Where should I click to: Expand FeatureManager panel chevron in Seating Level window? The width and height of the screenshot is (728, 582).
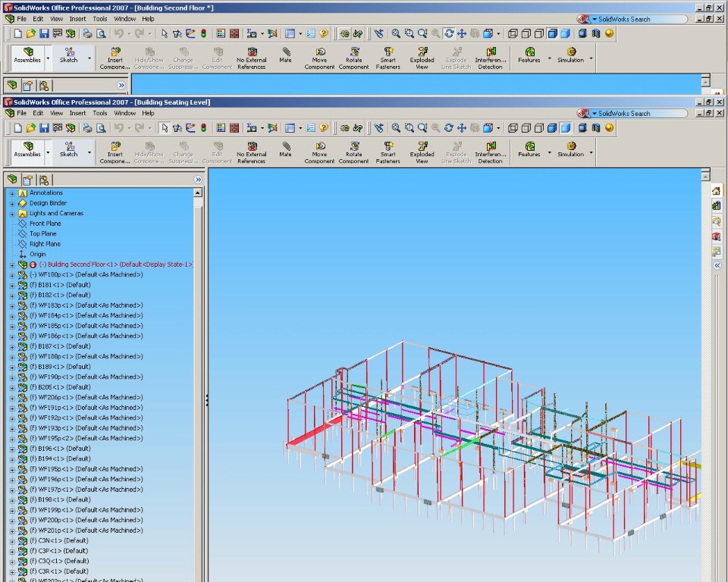[198, 180]
